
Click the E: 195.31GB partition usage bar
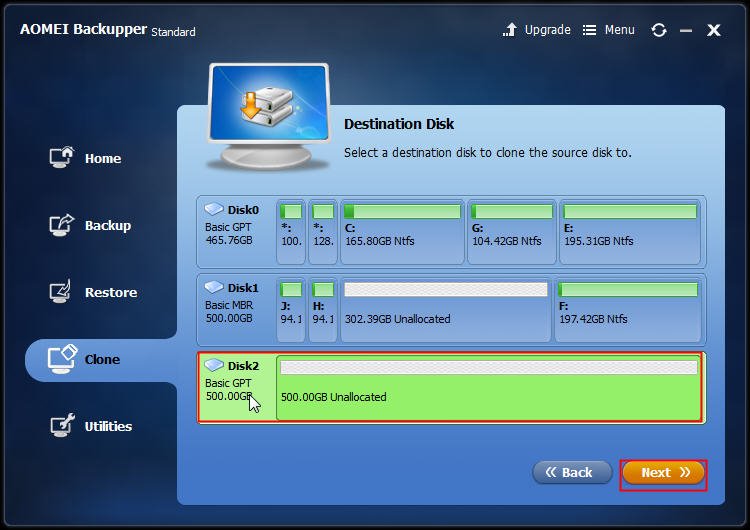click(630, 212)
